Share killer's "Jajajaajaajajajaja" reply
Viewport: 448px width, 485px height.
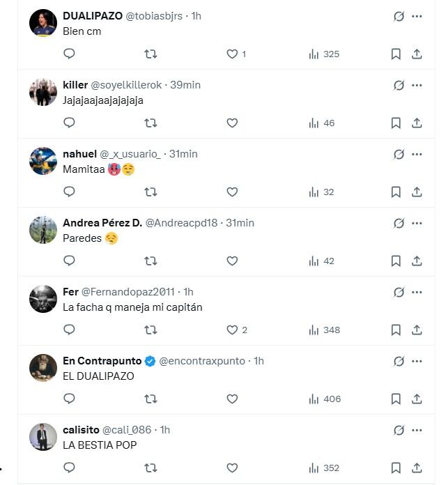[x=417, y=123]
